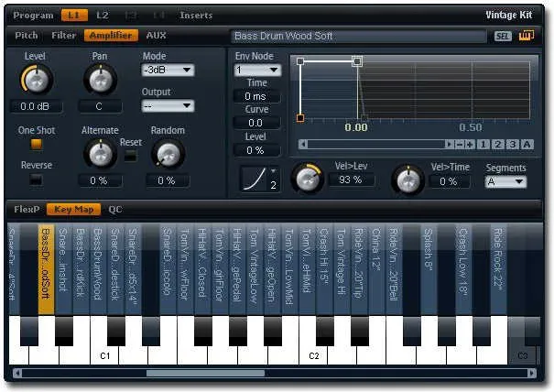
Task: Click the Random knob
Action: pos(166,154)
